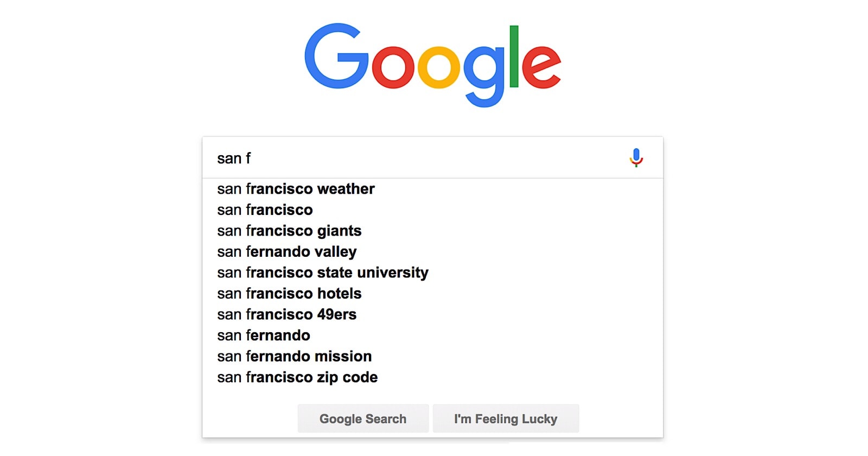Choose the san fernando valley suggestion
This screenshot has height=456, width=868.
point(286,251)
